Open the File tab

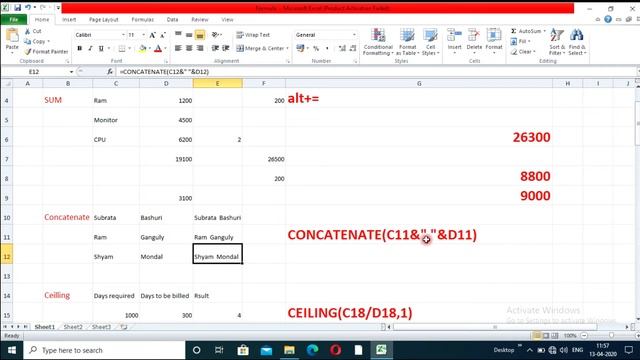13,20
